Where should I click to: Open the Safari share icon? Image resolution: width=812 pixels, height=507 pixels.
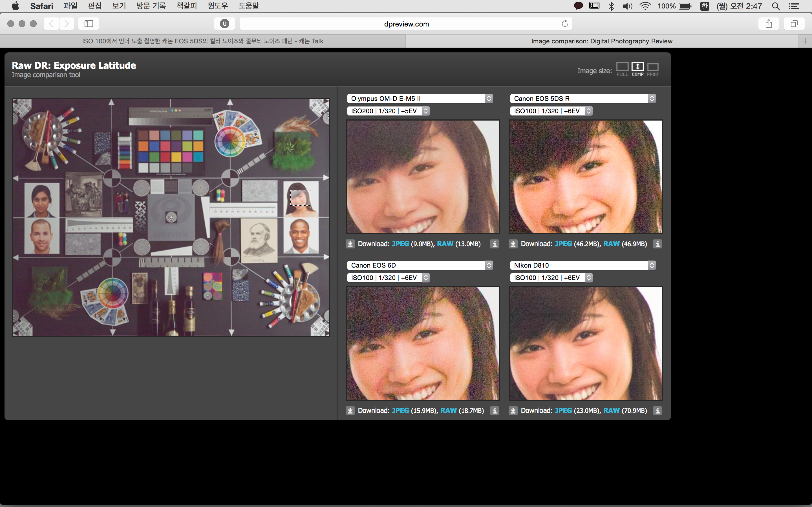tap(769, 23)
